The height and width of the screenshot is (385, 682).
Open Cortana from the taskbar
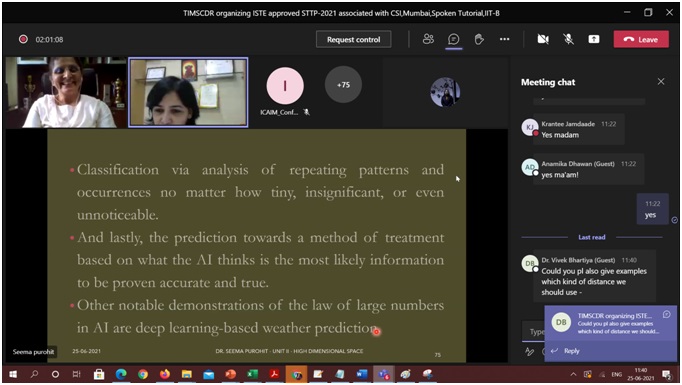(55, 374)
